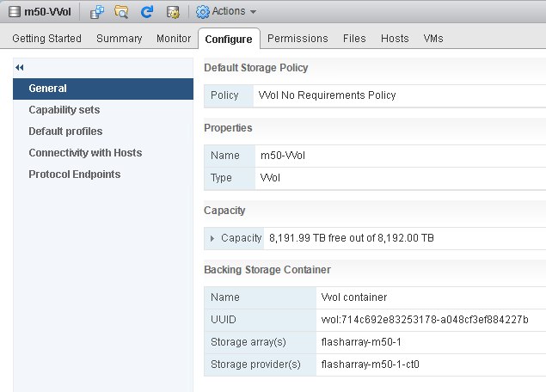The image size is (546, 392).
Task: Click the m50-VVol datastore icon
Action: tap(15, 11)
